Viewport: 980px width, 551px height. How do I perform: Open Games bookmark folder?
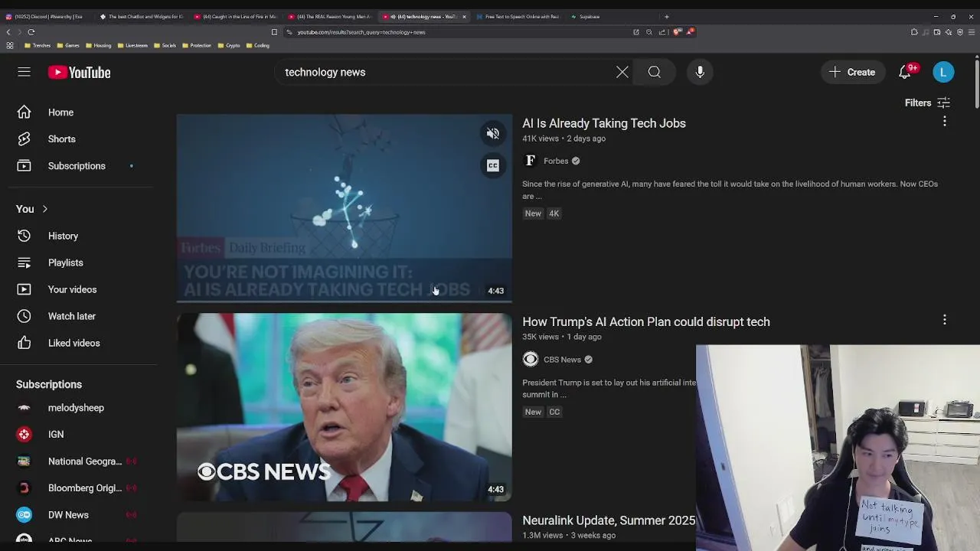click(68, 46)
